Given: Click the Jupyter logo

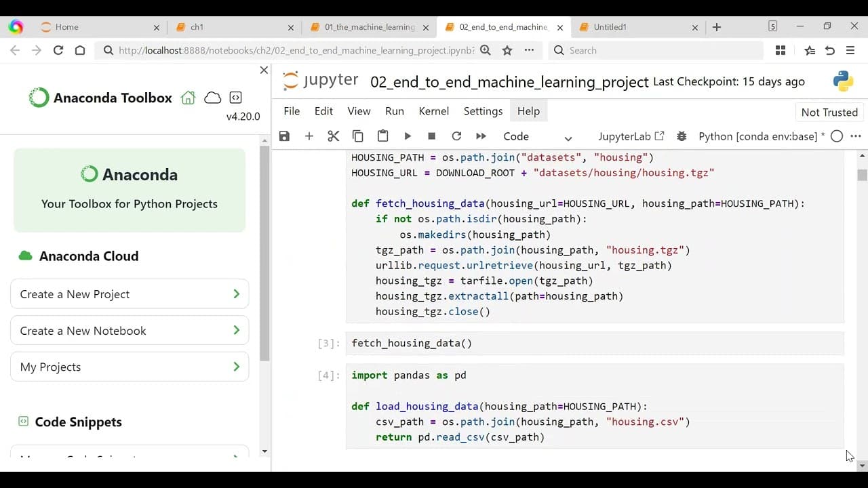Looking at the screenshot, I should pyautogui.click(x=320, y=81).
